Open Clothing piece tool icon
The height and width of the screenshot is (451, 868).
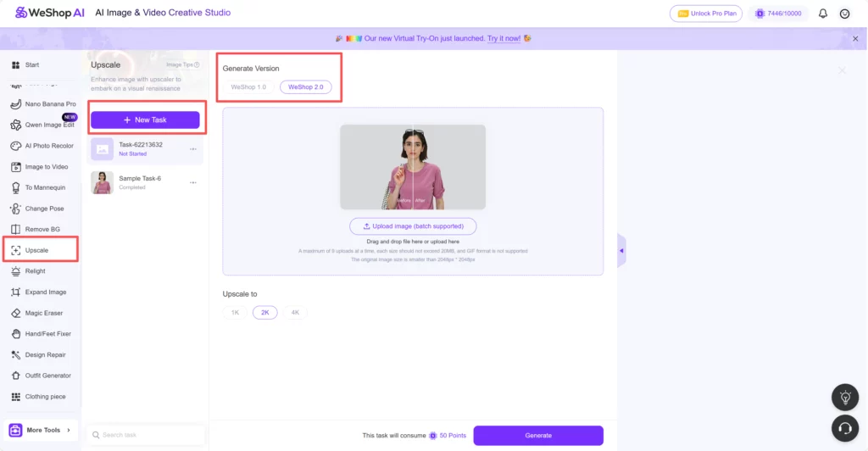pos(15,397)
